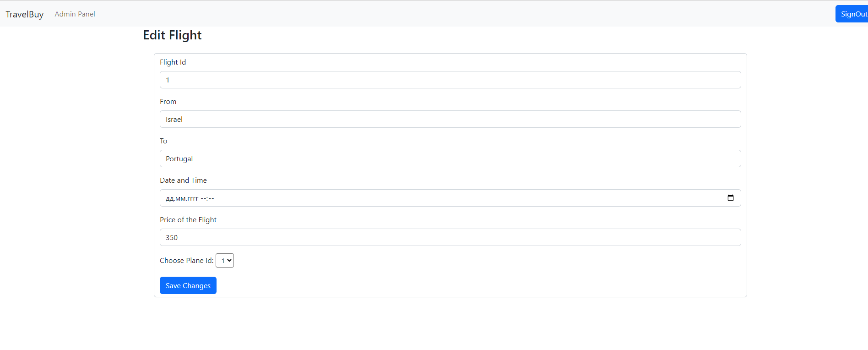Open the Admin Panel menu item
Screen dimensions: 868x350
[x=75, y=14]
